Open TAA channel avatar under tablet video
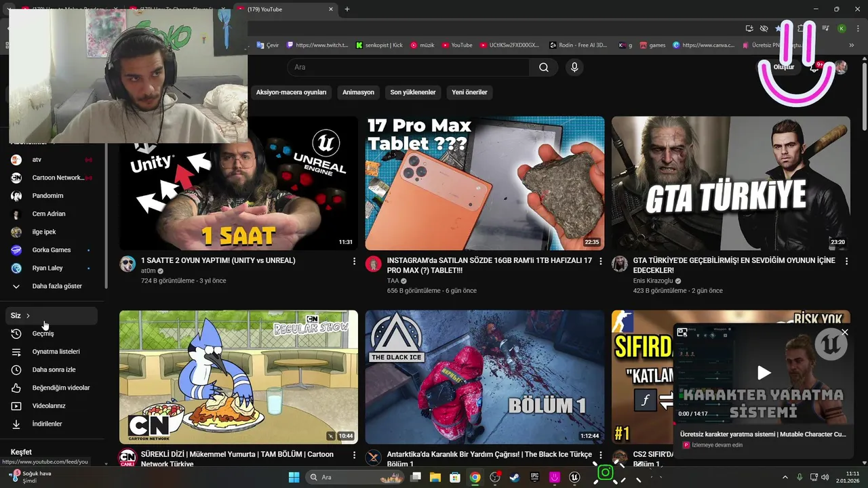868x488 pixels. click(374, 264)
